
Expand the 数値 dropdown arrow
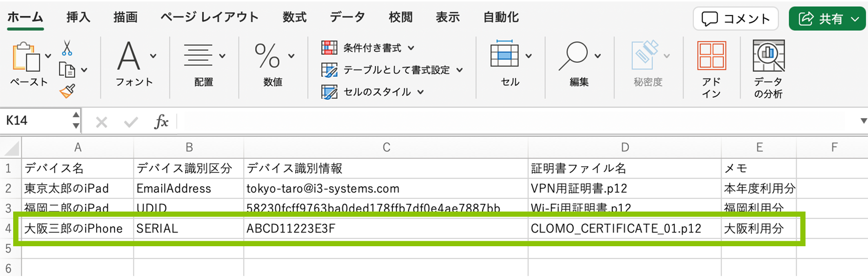291,56
